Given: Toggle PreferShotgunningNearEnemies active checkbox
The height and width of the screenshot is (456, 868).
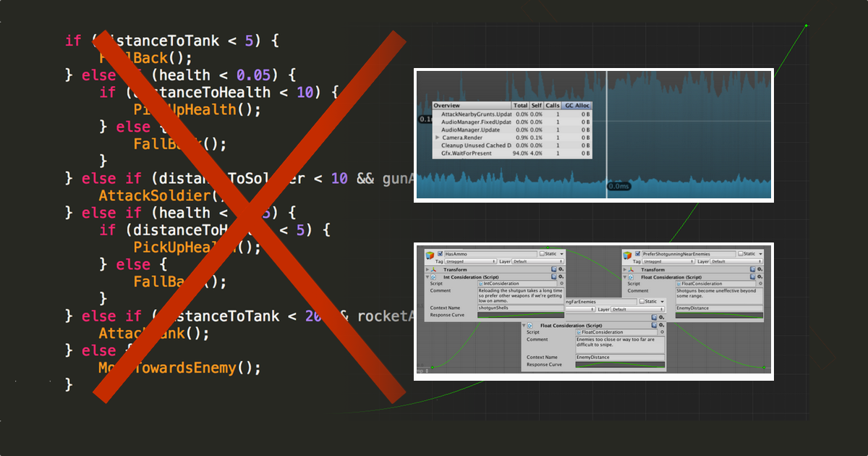Looking at the screenshot, I should click(x=637, y=254).
